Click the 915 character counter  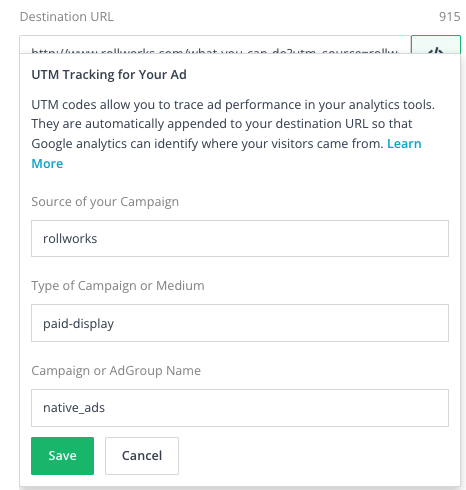[450, 16]
